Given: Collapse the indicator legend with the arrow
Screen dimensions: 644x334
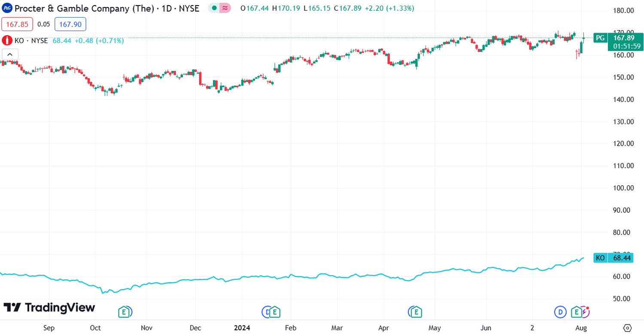Looking at the screenshot, I should click(10, 55).
